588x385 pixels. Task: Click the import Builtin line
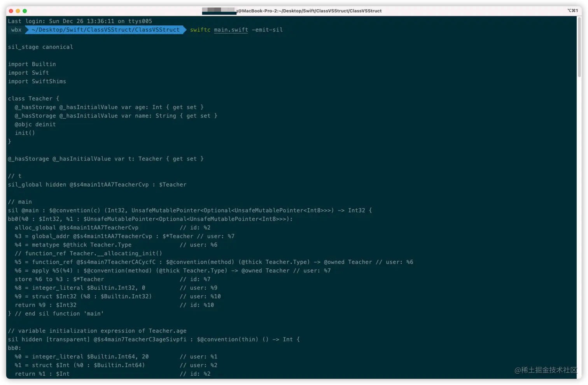coord(32,64)
